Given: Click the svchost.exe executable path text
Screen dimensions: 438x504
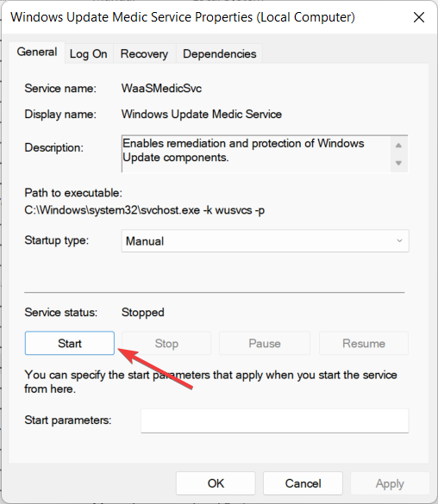Looking at the screenshot, I should 144,210.
